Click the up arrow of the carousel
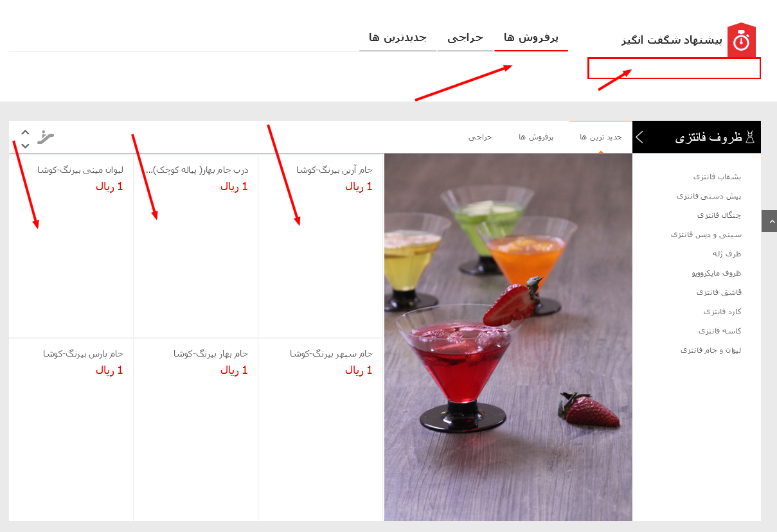Image resolution: width=777 pixels, height=532 pixels. click(25, 132)
